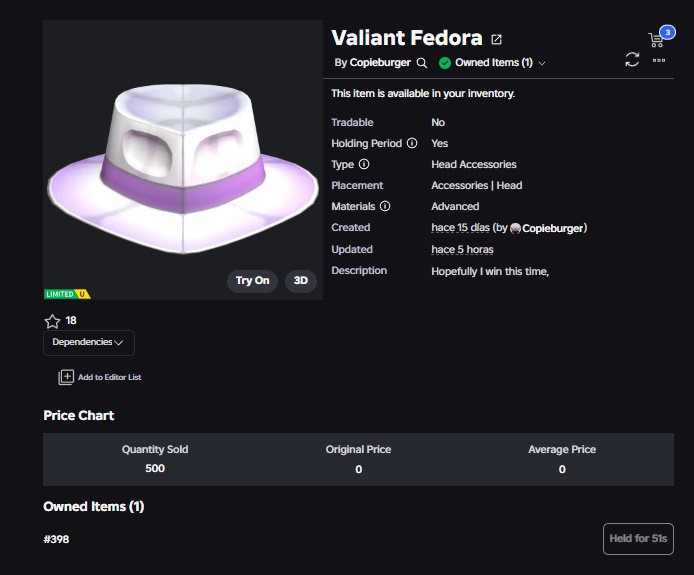Click Copieburger avatar in Created row
This screenshot has height=575, width=694.
coord(515,228)
